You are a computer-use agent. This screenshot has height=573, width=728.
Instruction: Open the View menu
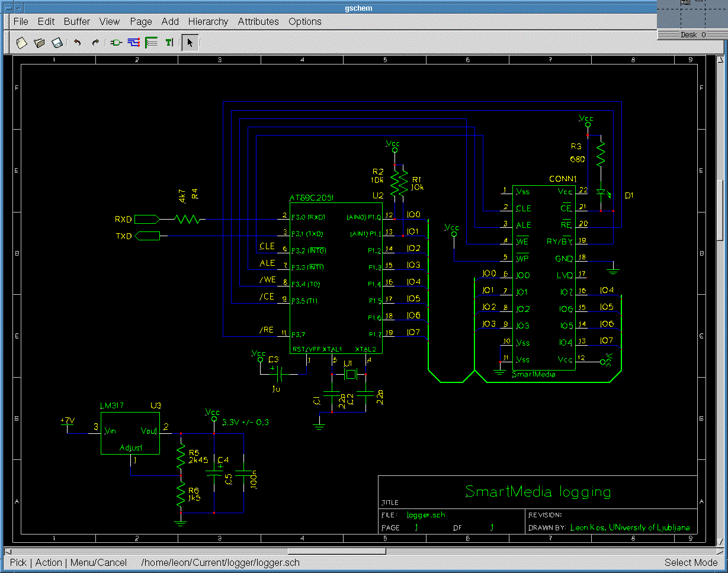pyautogui.click(x=110, y=21)
